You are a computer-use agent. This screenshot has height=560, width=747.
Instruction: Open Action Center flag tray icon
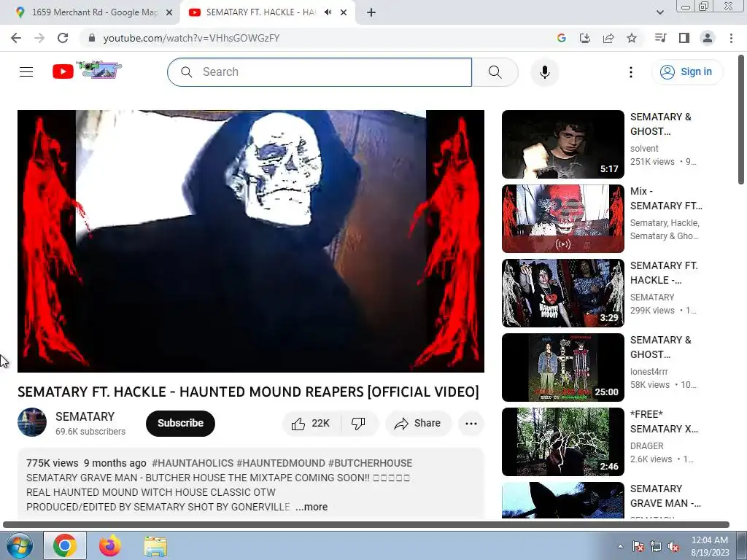(638, 546)
